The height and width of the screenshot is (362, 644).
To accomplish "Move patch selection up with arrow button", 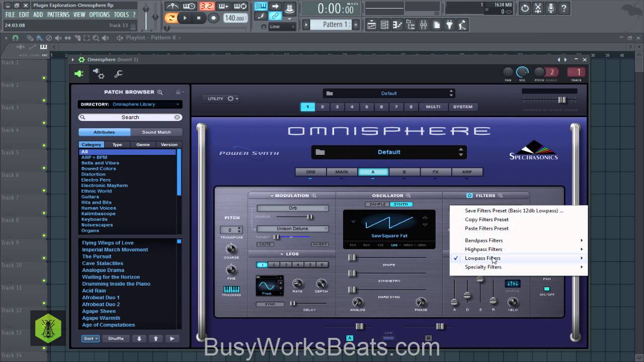I will 156,338.
